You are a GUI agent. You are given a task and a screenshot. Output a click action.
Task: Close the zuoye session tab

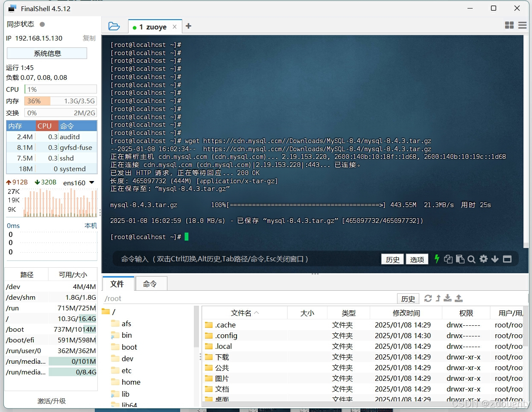[x=175, y=26]
